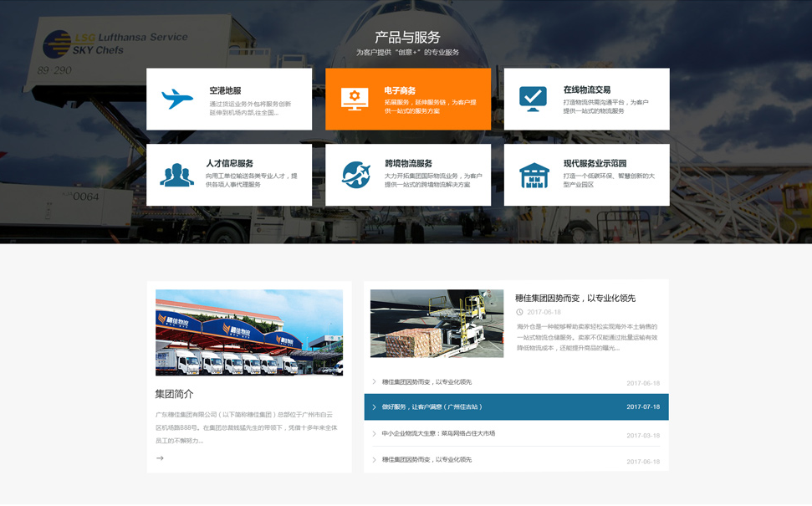812x506 pixels.
Task: Open the 空港地服 service title
Action: click(x=225, y=90)
